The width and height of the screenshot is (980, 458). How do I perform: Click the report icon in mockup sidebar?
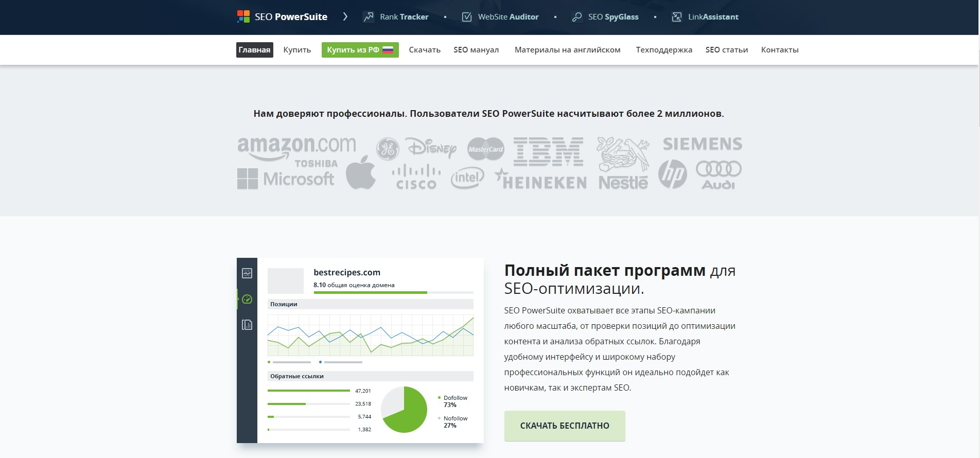247,325
